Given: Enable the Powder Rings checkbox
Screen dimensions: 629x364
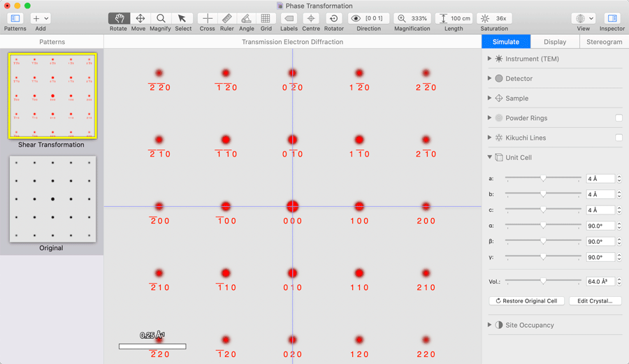Looking at the screenshot, I should click(619, 118).
